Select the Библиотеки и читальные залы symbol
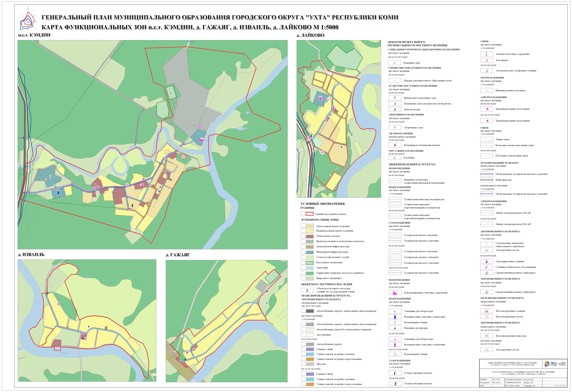572x392 pixels. tap(395, 98)
